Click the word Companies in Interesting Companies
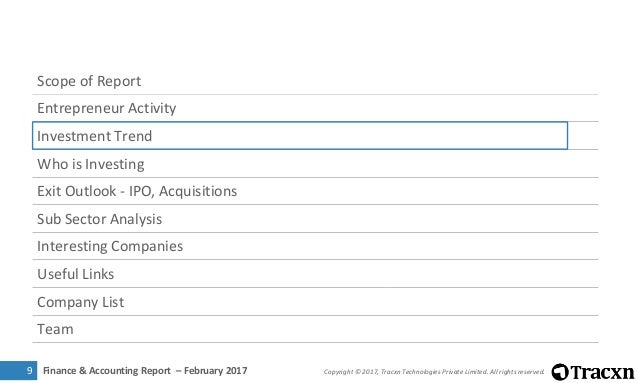This screenshot has height=383, width=638. click(147, 247)
